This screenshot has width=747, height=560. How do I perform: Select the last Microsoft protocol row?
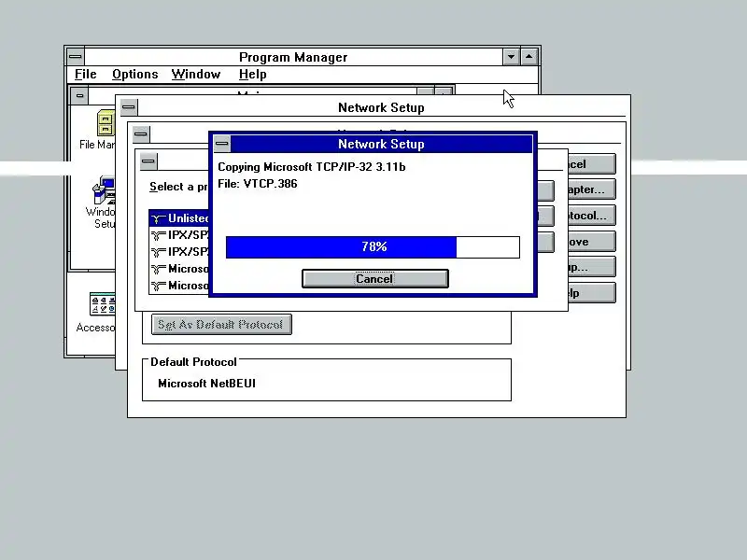[x=179, y=286]
